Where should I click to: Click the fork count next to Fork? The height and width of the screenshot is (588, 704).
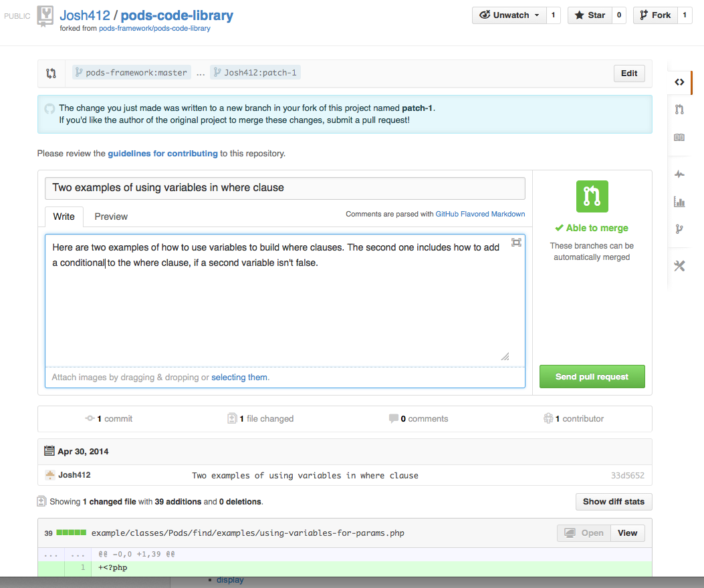tap(684, 15)
